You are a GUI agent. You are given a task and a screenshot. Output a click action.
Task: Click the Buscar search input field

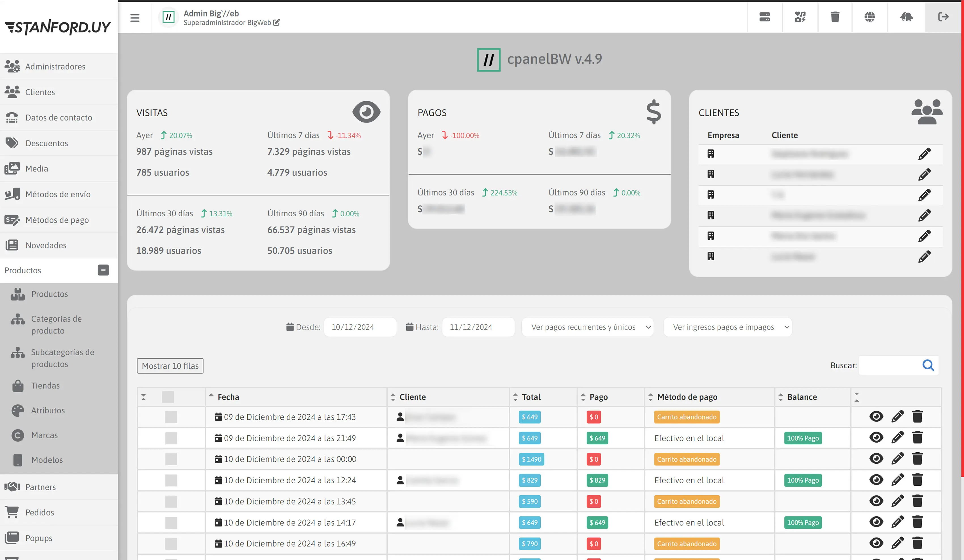889,365
